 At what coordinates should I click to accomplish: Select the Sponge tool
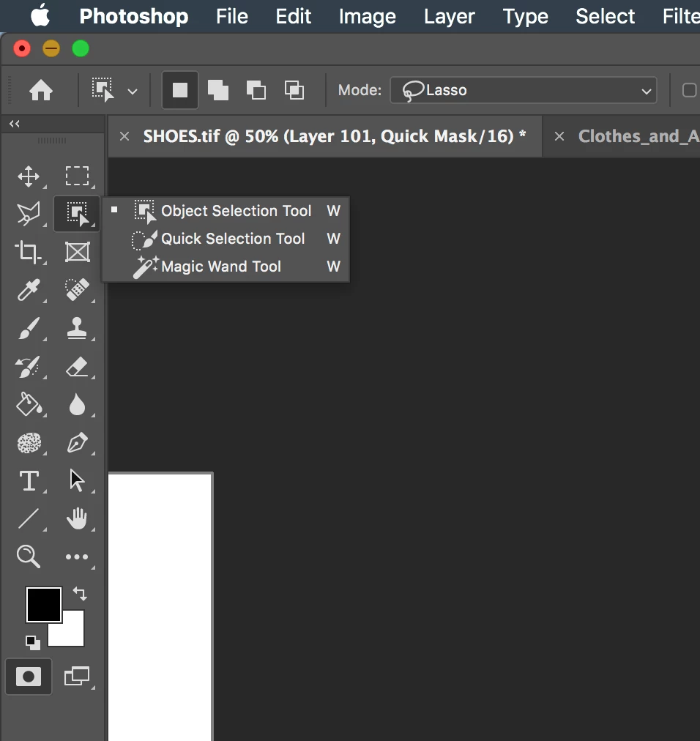point(29,443)
